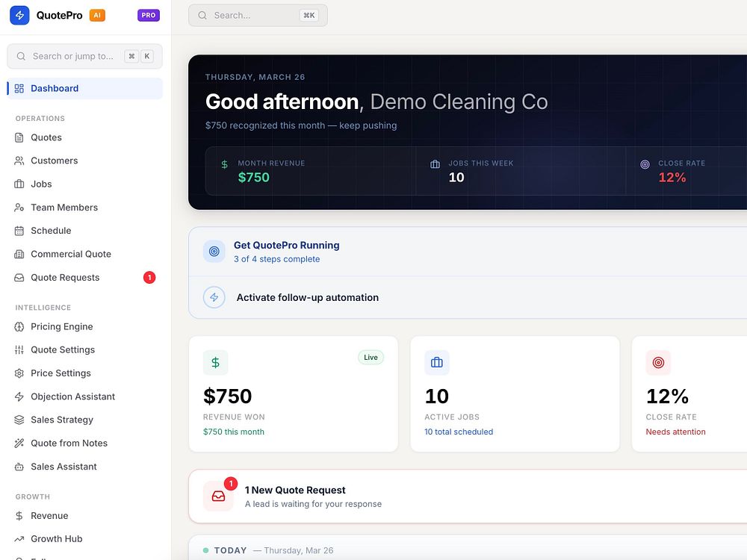Click the Needs attention text
The width and height of the screenshot is (747, 560).
[675, 432]
